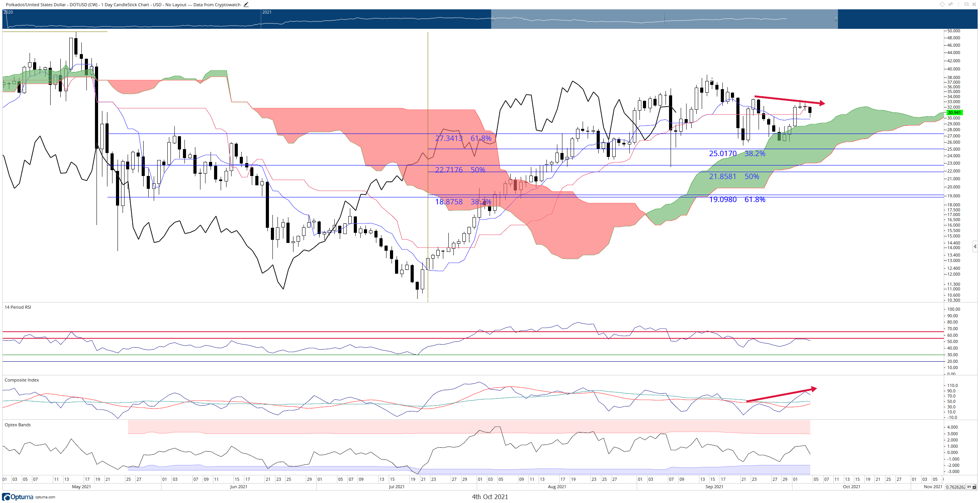This screenshot has height=503, width=980.
Task: Select the 'Composite Index' indicator label
Action: point(22,380)
